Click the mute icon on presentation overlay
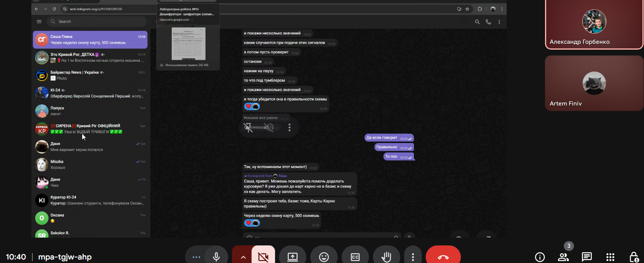This screenshot has height=263, width=644. pyautogui.click(x=269, y=127)
